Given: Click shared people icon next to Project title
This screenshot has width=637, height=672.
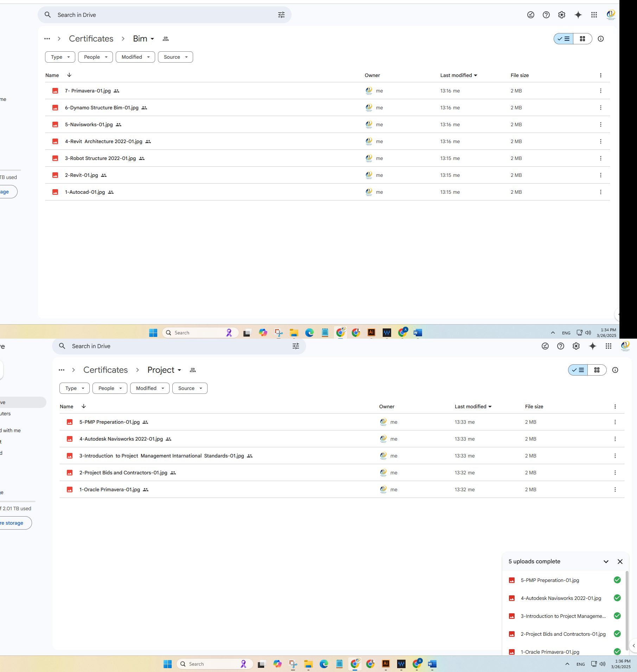Looking at the screenshot, I should (x=193, y=370).
